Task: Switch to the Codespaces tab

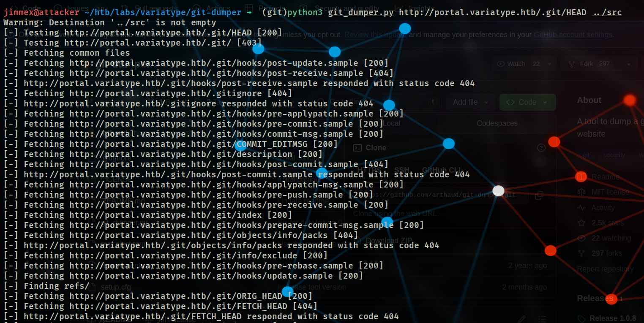Action: pos(497,123)
